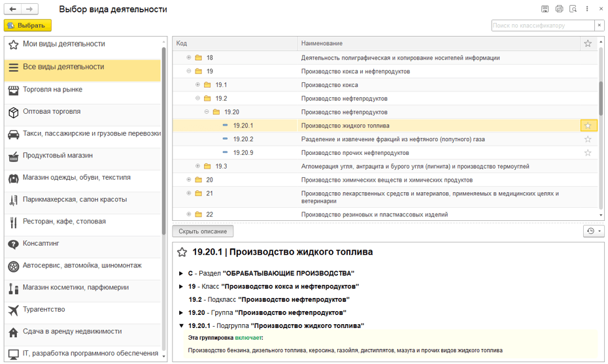This screenshot has height=364, width=608.
Task: Click the forward navigation arrow
Action: click(29, 9)
